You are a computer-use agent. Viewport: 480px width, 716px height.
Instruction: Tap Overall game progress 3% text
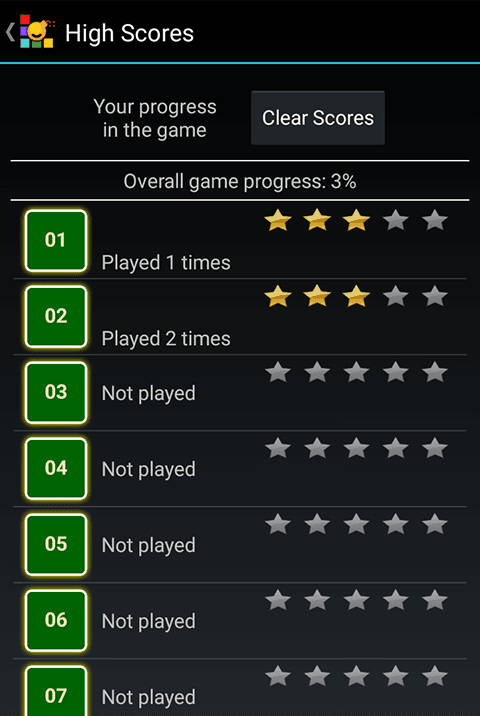tap(240, 182)
